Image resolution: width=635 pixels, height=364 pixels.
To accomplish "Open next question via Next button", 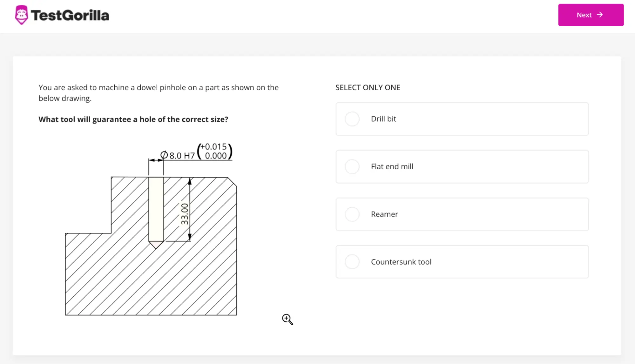I will pos(591,15).
